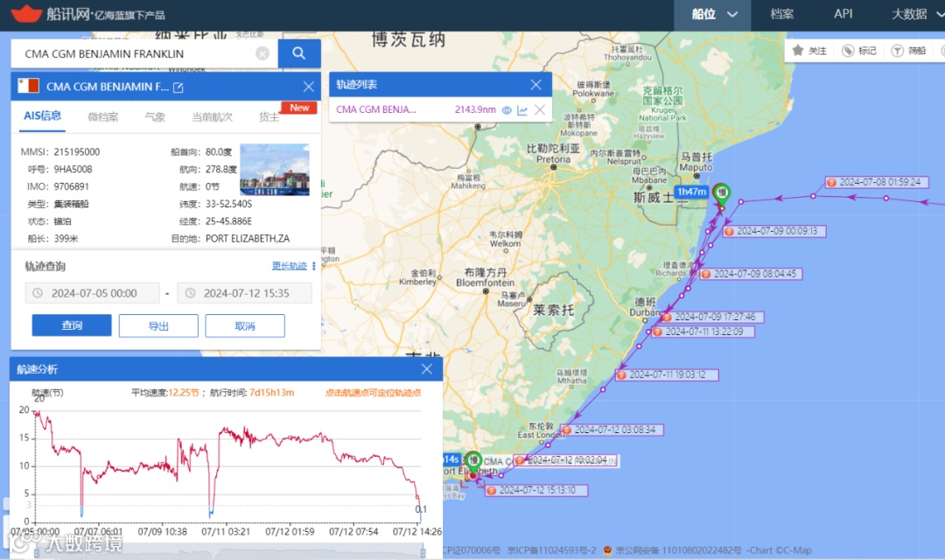Click the CMA CGM BENJA... track list entry
The height and width of the screenshot is (560, 945).
[x=376, y=109]
